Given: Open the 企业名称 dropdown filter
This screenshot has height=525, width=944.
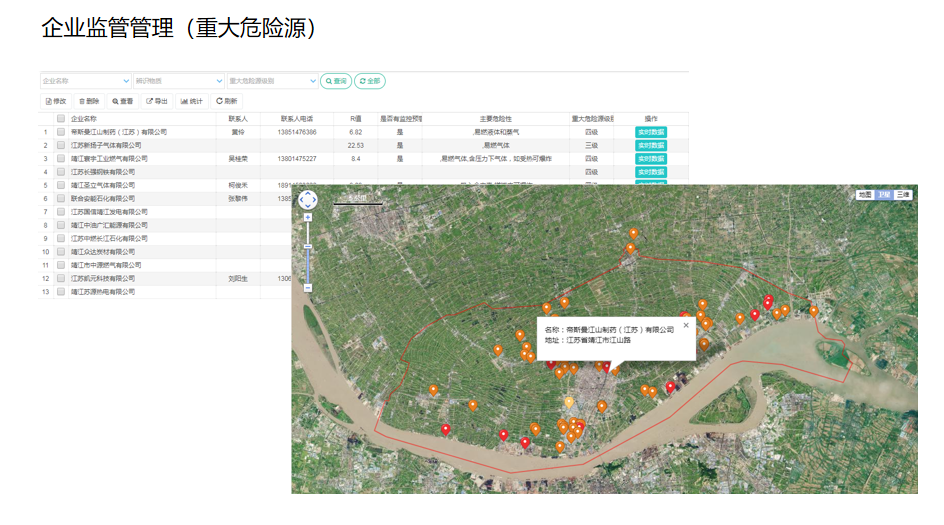Looking at the screenshot, I should 85,81.
